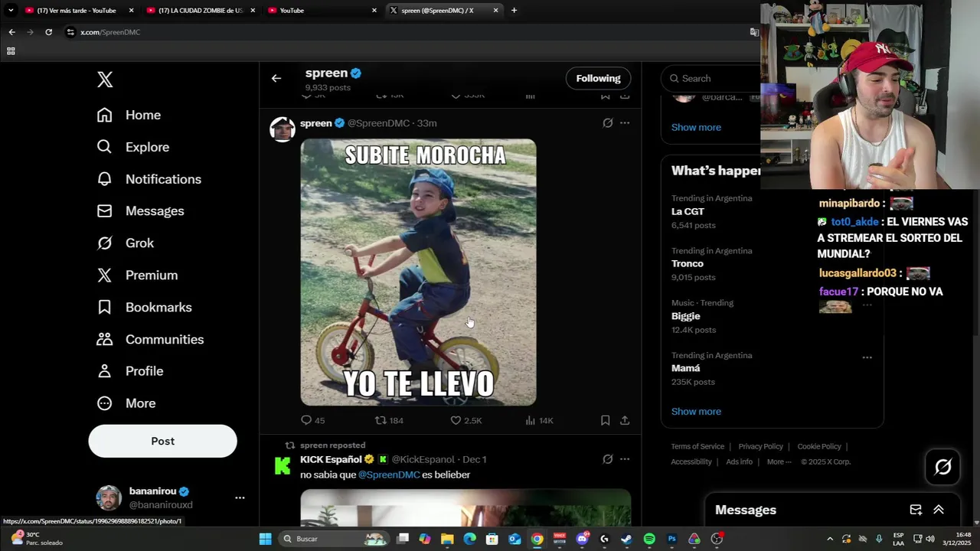980x551 pixels.
Task: Open Steam from the taskbar
Action: click(x=626, y=539)
